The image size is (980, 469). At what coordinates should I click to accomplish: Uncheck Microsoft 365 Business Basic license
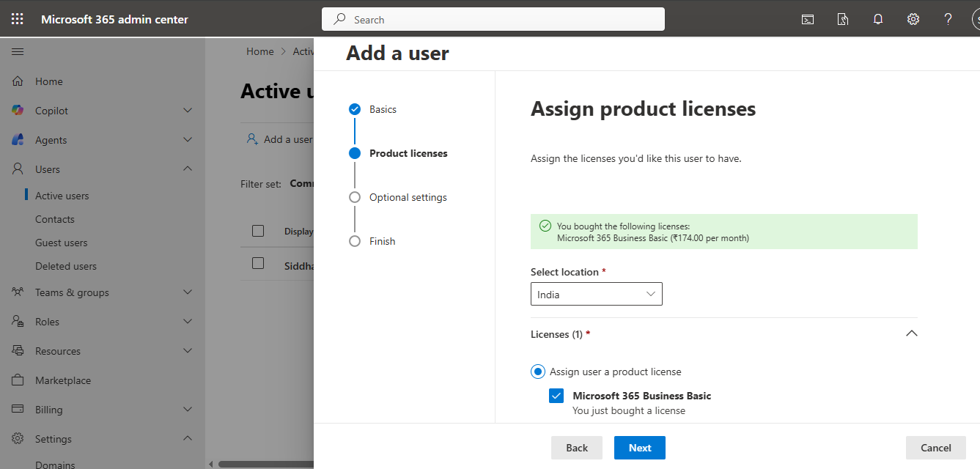tap(556, 396)
